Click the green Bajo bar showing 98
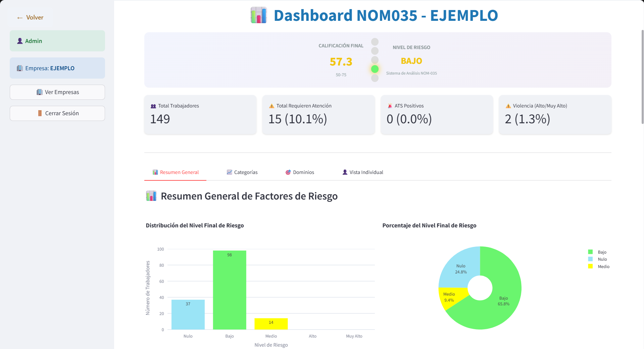The width and height of the screenshot is (644, 349). click(230, 290)
